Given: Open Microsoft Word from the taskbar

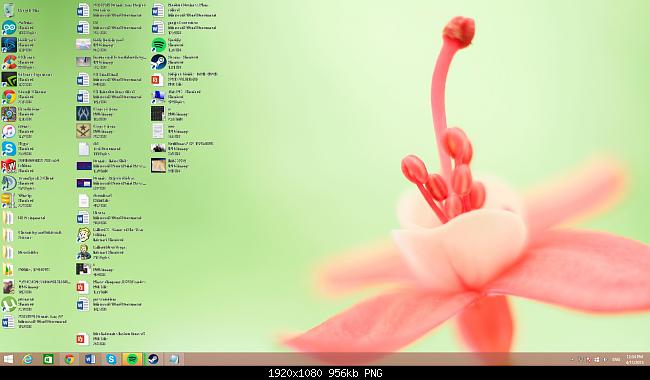Looking at the screenshot, I should [x=90, y=359].
